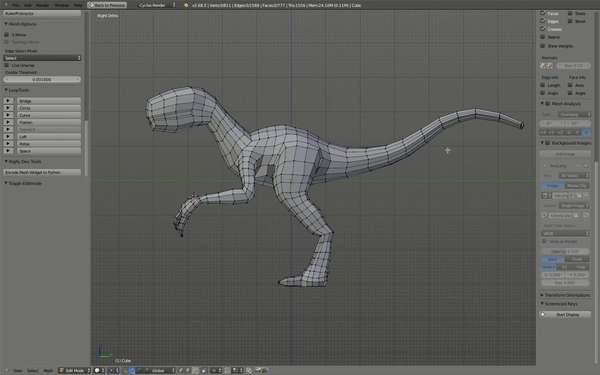Viewport: 600px width, 375px height.
Task: Toggle the X Mirror checkbox
Action: point(7,35)
